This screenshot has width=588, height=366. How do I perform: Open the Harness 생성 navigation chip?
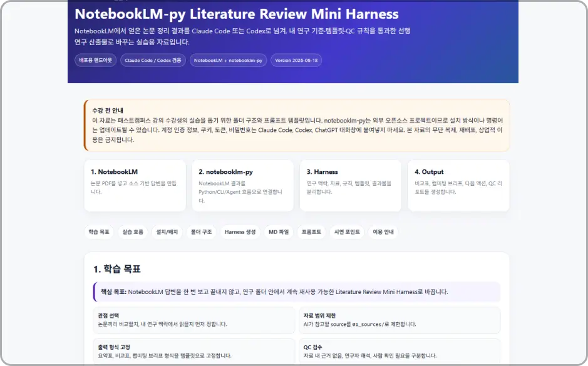(240, 232)
